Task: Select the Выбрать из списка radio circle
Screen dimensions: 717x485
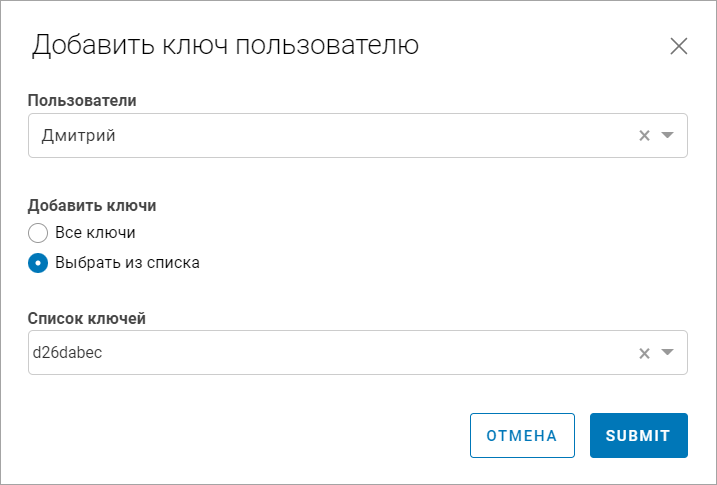Action: 38,263
